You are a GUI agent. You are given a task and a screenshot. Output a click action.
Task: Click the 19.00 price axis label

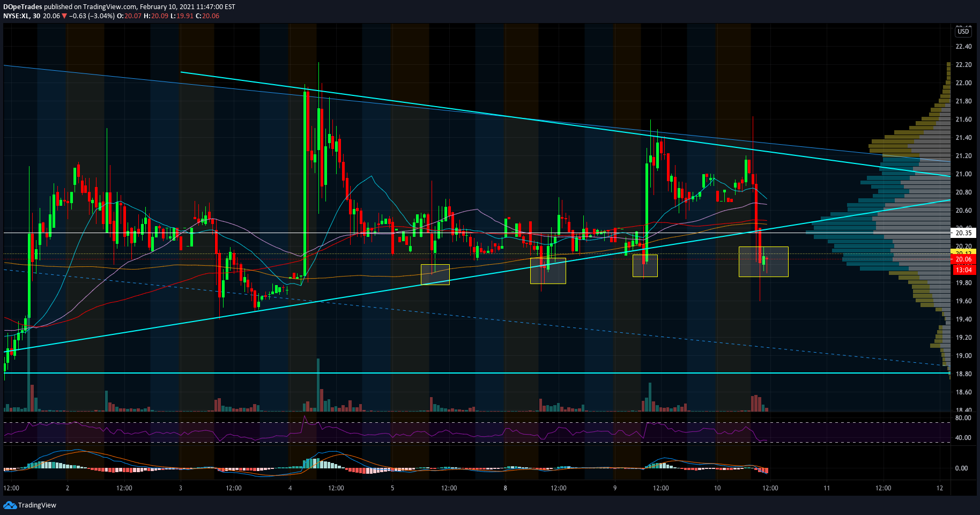coord(963,356)
